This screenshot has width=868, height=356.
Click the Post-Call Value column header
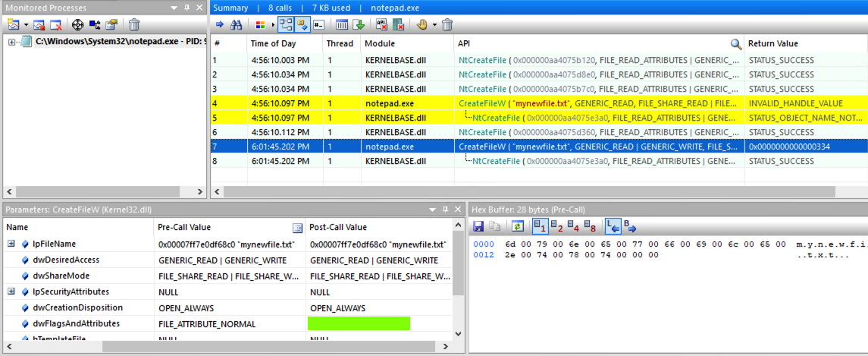click(378, 228)
